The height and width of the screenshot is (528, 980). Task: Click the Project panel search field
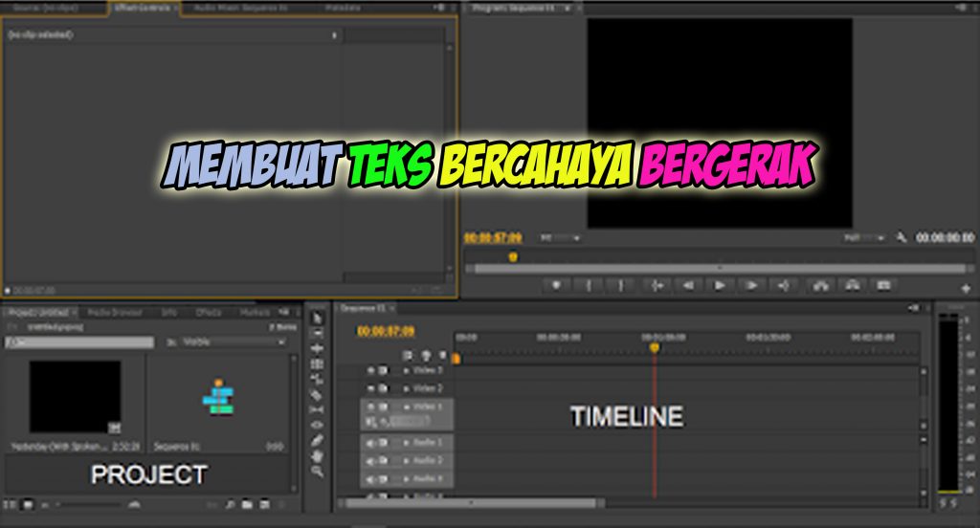click(79, 341)
